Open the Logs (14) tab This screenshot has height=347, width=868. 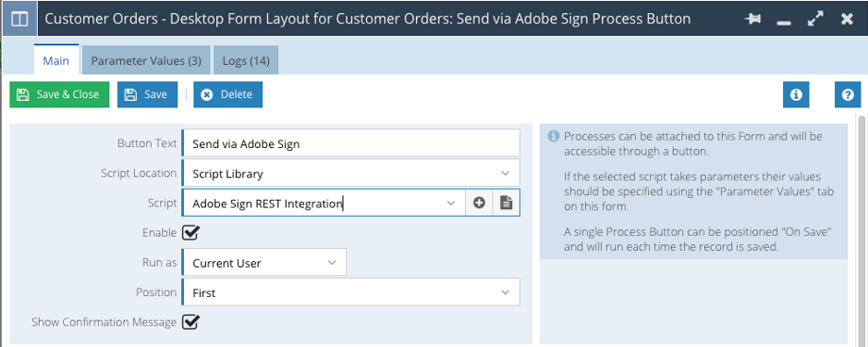246,60
